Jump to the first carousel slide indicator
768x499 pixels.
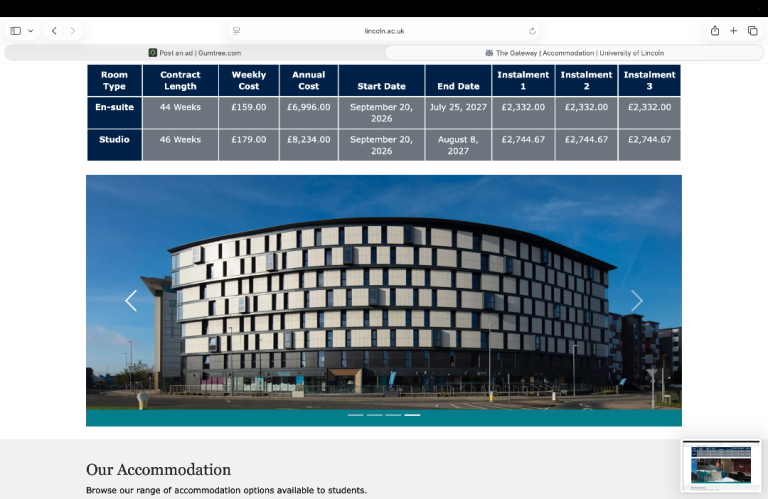click(x=356, y=415)
